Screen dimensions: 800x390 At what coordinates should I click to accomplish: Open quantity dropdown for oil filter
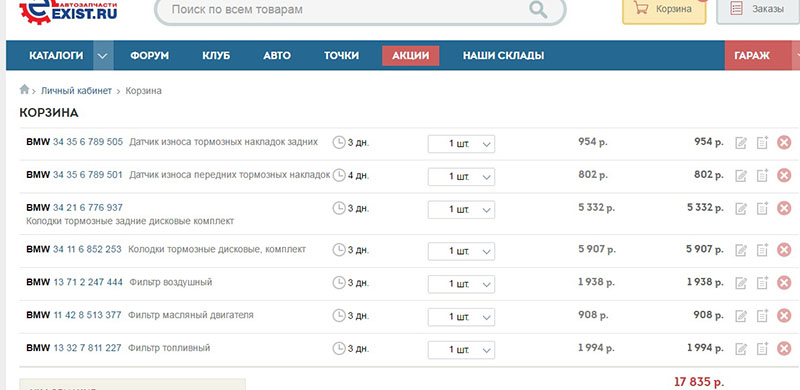461,317
